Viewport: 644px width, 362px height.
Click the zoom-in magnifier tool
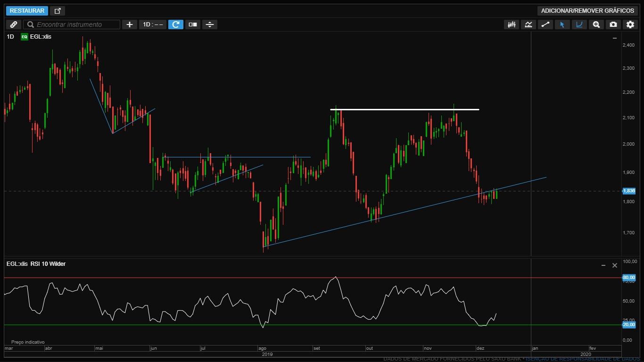coord(596,25)
